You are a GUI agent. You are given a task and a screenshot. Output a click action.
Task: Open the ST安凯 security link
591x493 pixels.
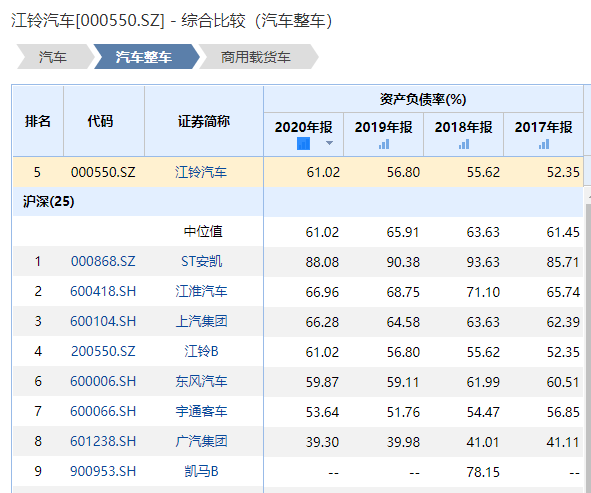click(202, 261)
